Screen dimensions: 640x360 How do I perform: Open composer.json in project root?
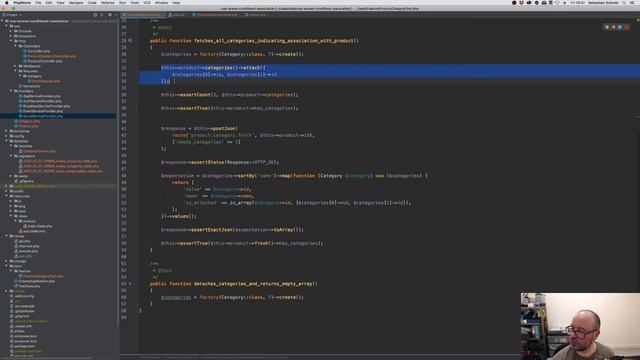coord(25,336)
